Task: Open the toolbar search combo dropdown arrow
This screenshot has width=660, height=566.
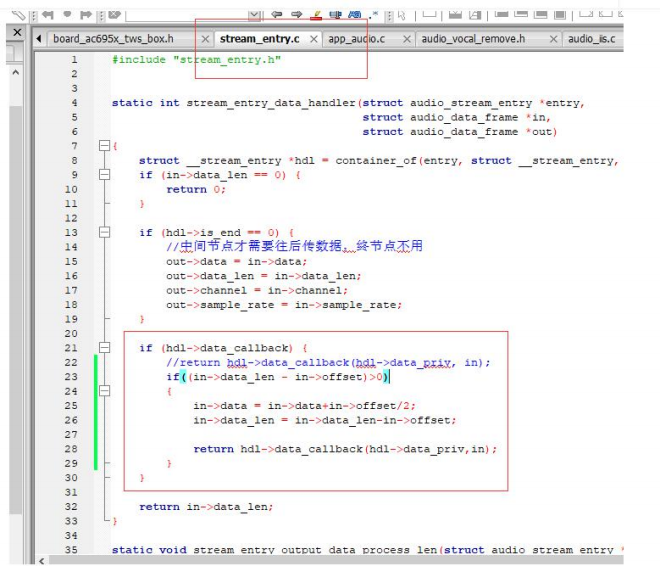Action: point(254,16)
